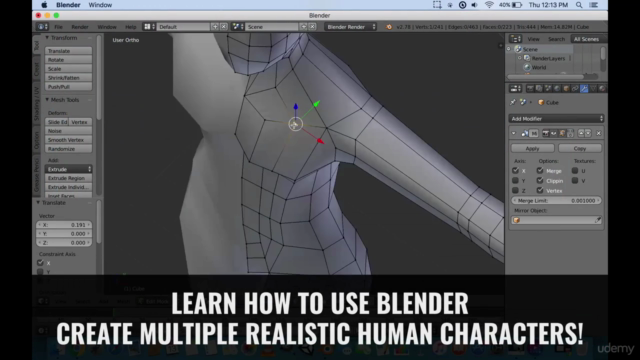
Task: Open the Extrude dropdown in Mesh Tools
Action: 69,169
